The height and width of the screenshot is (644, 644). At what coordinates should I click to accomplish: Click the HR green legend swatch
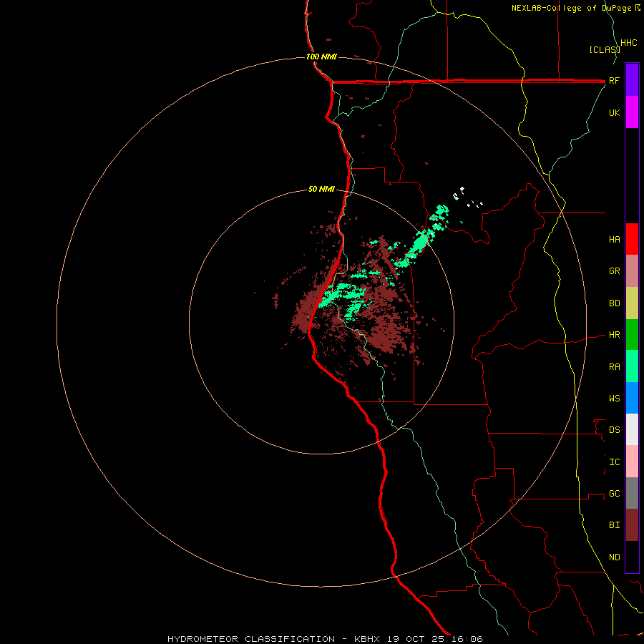click(632, 334)
